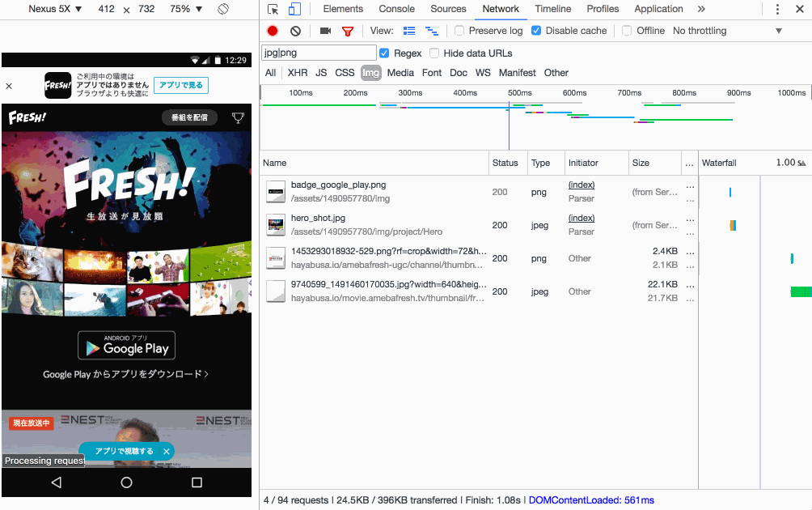This screenshot has height=510, width=812.
Task: Switch to the Sources tab
Action: [449, 9]
